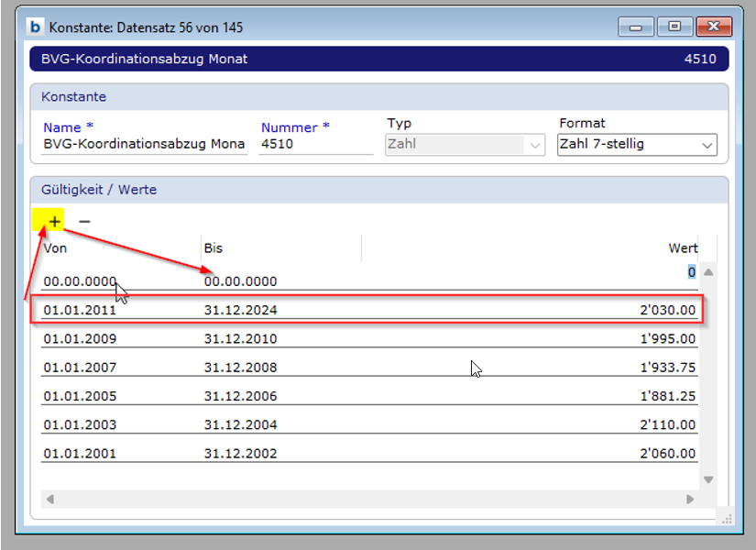756x550 pixels.
Task: Click the Nummer field showing 4510
Action: (315, 144)
